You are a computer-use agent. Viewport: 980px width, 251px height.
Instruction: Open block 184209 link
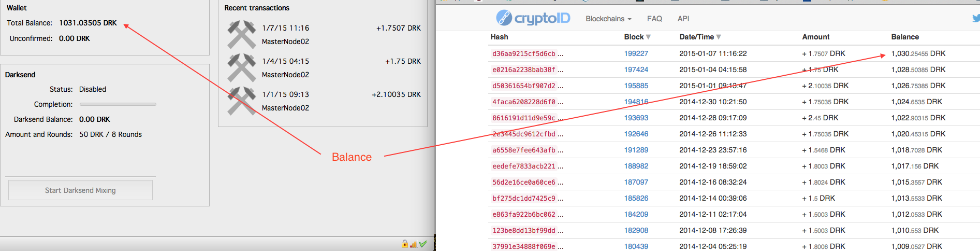tap(636, 214)
